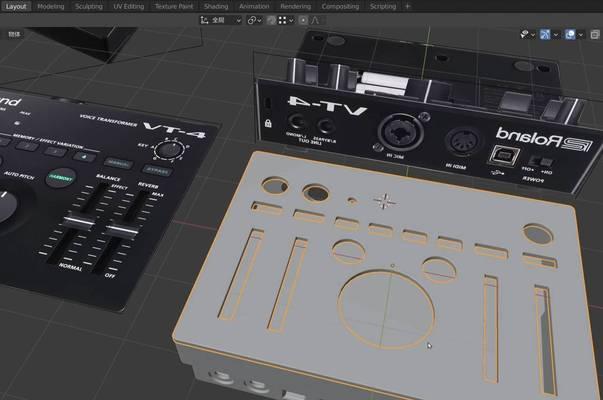Image resolution: width=603 pixels, height=400 pixels.
Task: Open the UV Editing workspace tab
Action: (x=128, y=6)
